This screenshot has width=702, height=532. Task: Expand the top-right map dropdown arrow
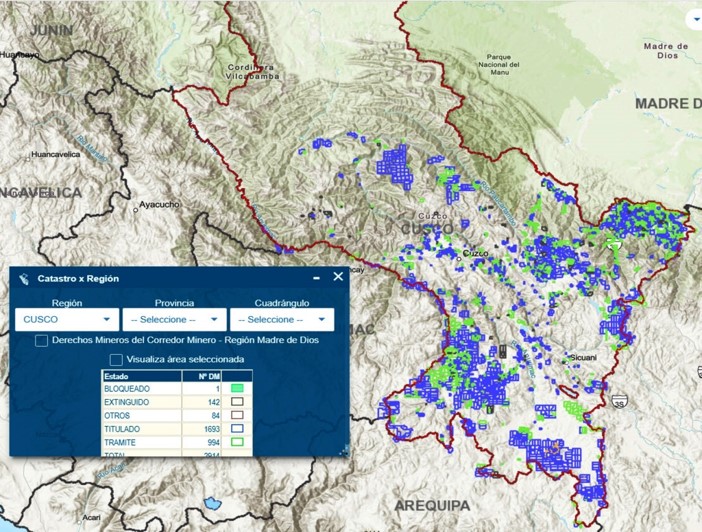694,19
